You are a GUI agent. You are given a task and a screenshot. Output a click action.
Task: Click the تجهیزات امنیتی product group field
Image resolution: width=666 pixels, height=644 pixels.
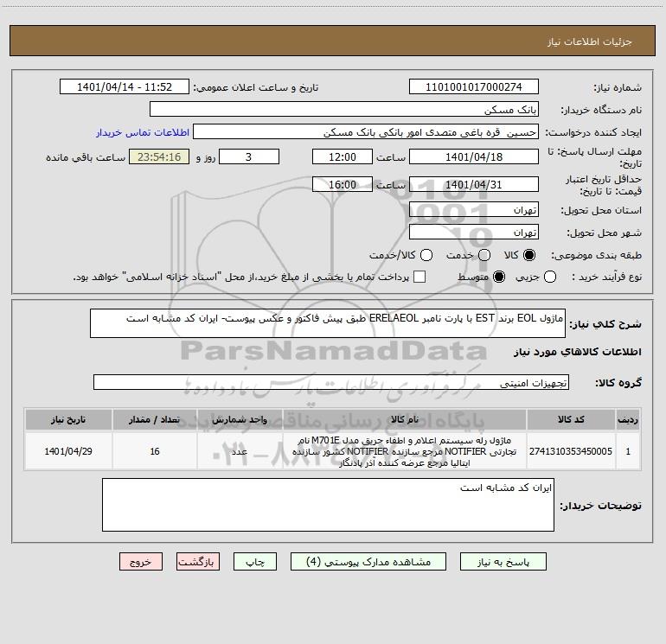point(331,382)
